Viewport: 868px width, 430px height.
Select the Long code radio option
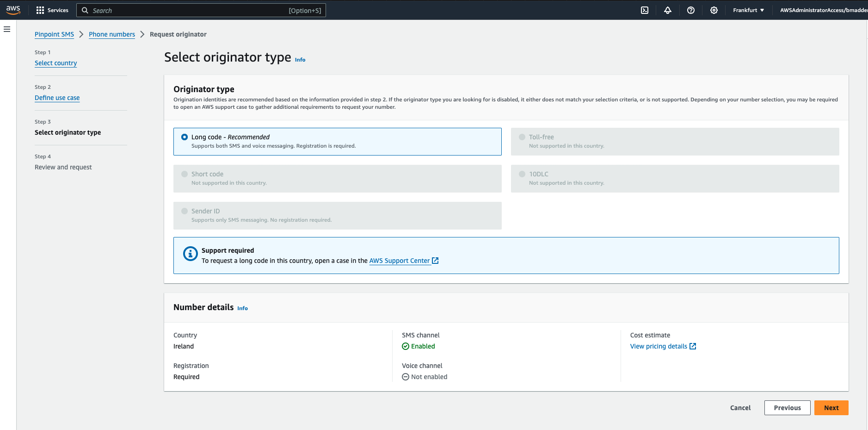[x=185, y=137]
